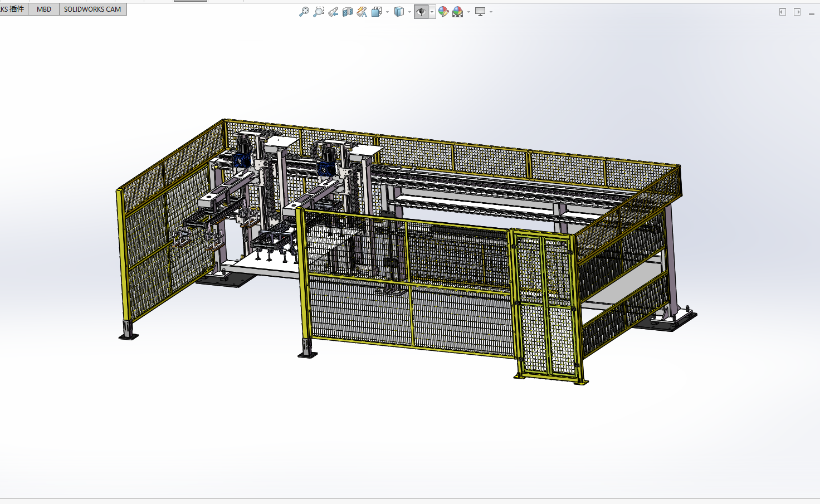
Task: Open the Dynamic Annotation Views icon
Action: tap(362, 12)
